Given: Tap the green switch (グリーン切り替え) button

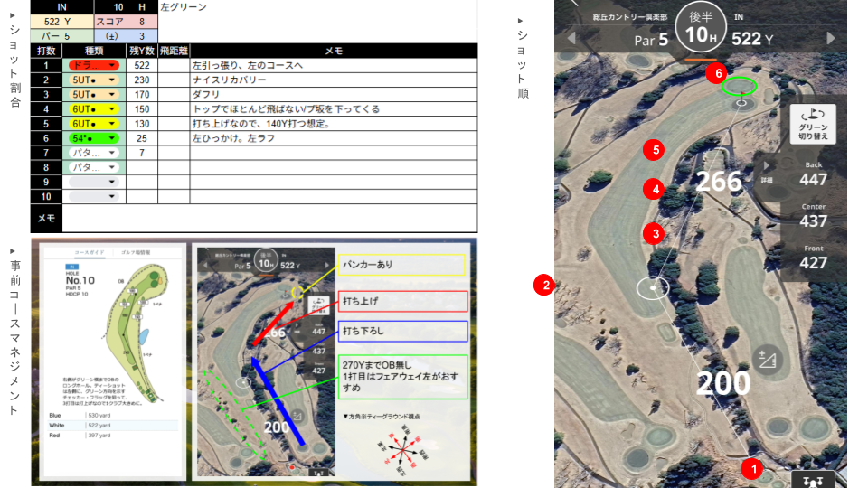Looking at the screenshot, I should coord(813,124).
